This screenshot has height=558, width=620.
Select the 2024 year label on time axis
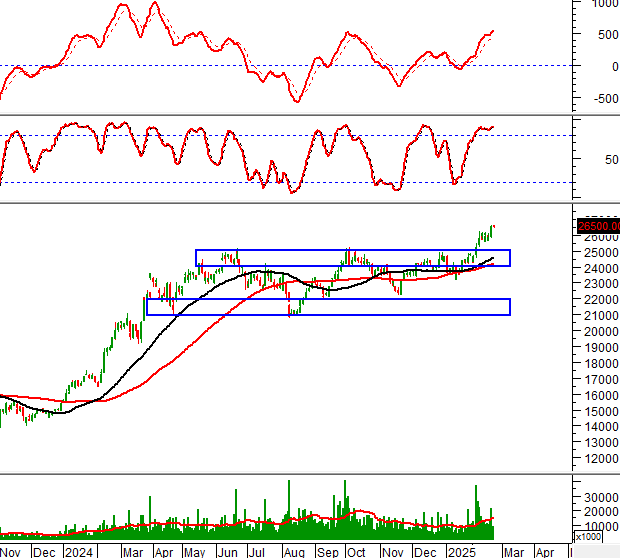[79, 552]
